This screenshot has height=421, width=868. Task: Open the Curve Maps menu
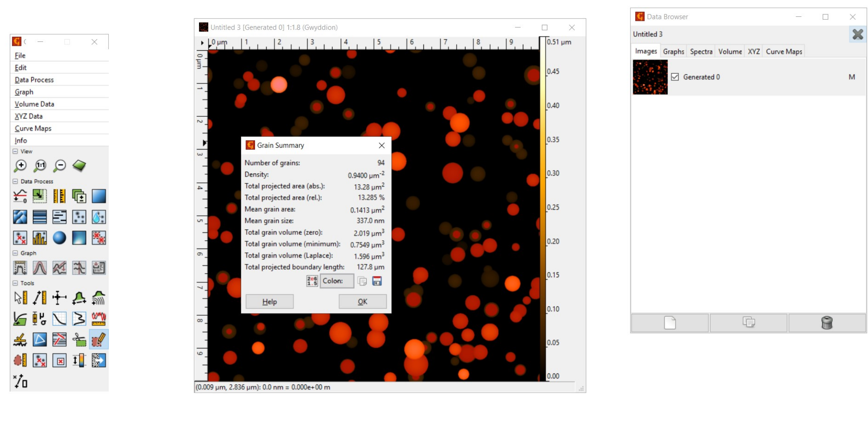click(x=59, y=128)
